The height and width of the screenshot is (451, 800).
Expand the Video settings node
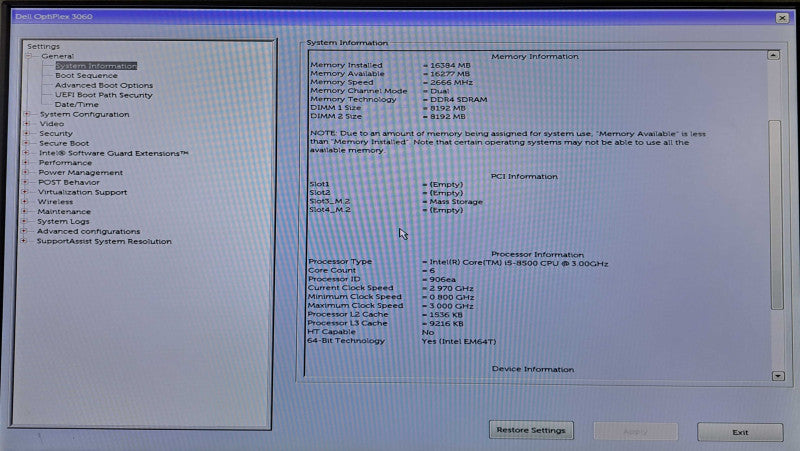27,123
